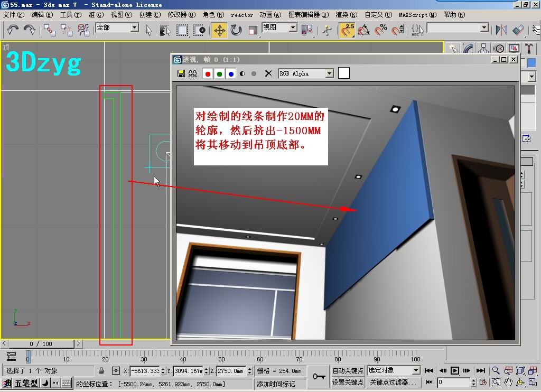Image resolution: width=541 pixels, height=392 pixels.
Task: Toggle the blue channel display
Action: pos(231,74)
